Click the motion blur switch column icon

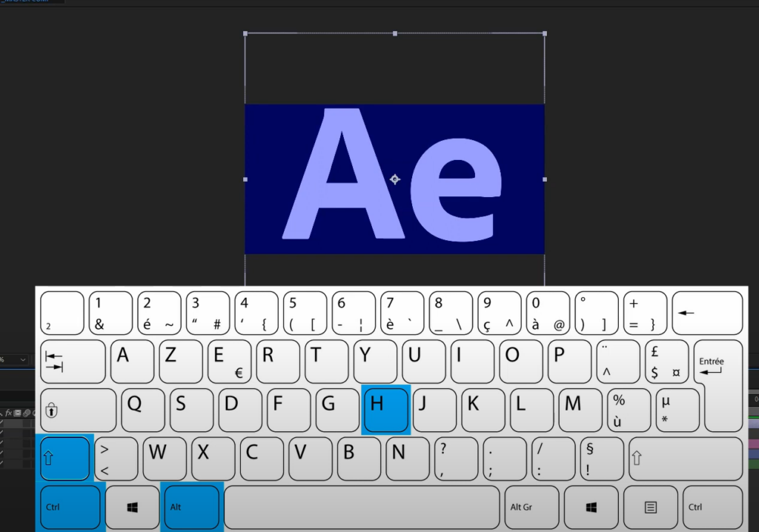pos(27,413)
